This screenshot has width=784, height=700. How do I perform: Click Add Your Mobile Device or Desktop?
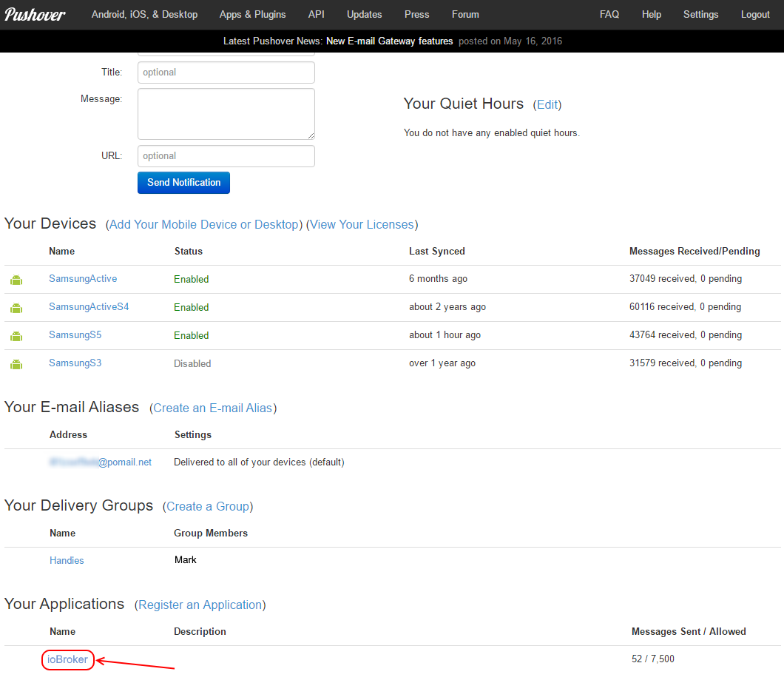(x=204, y=225)
